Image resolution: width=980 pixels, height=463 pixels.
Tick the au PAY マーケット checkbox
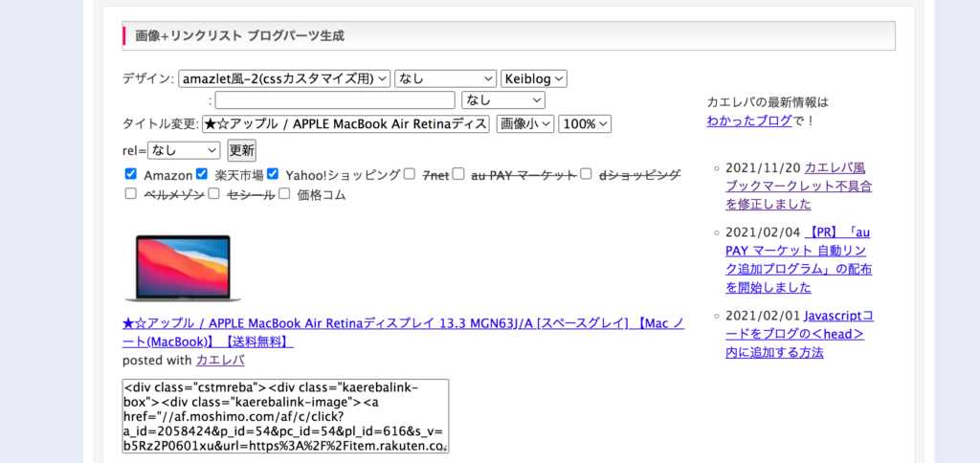(x=458, y=174)
